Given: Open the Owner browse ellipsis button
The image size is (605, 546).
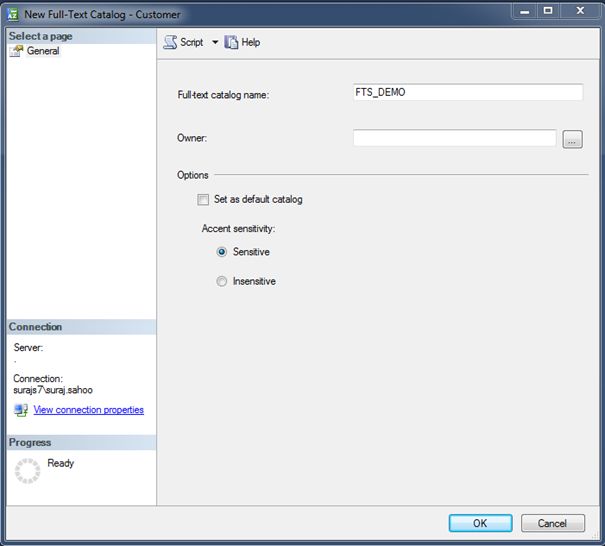Looking at the screenshot, I should point(572,139).
